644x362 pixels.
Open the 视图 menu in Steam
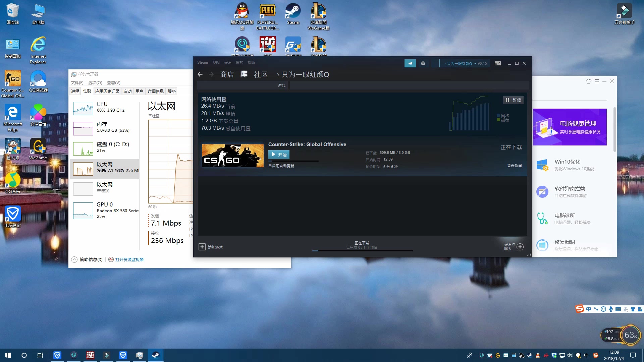(216, 63)
